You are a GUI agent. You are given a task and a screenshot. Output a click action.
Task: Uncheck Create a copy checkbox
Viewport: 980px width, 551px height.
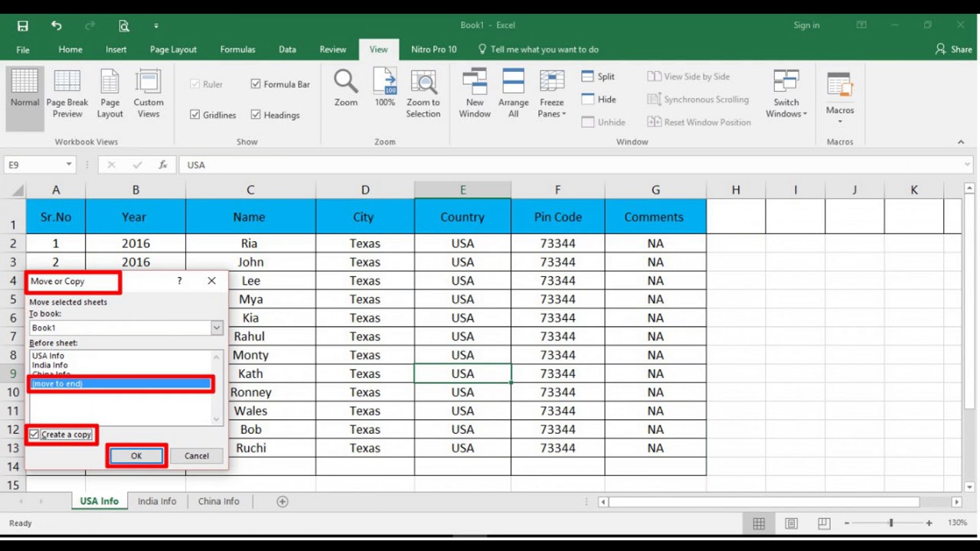[34, 435]
